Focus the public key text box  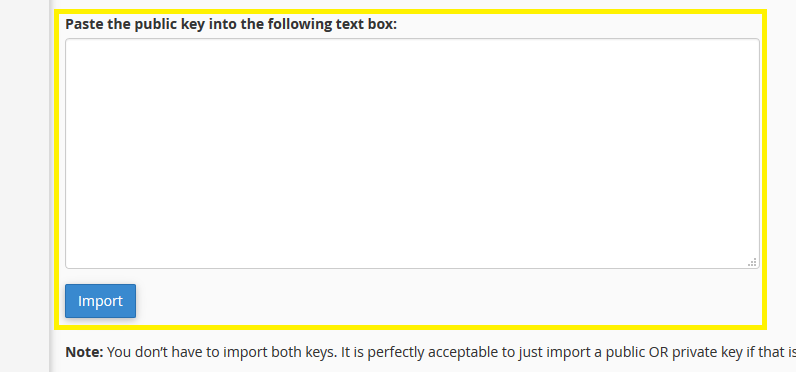tap(412, 153)
